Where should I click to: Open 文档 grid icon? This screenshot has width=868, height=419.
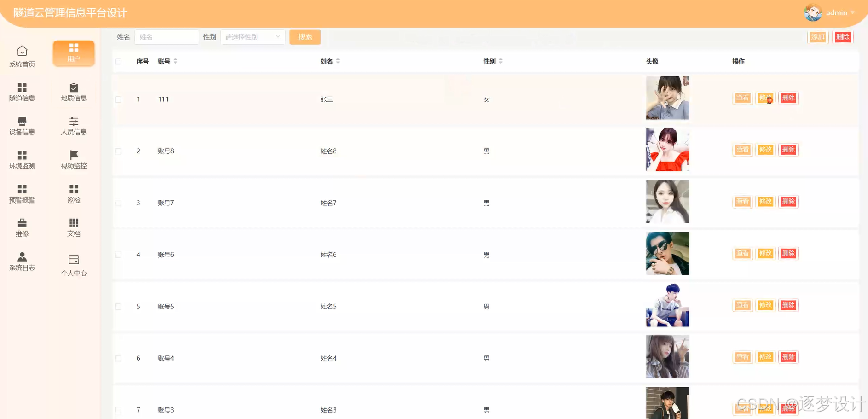pos(74,223)
